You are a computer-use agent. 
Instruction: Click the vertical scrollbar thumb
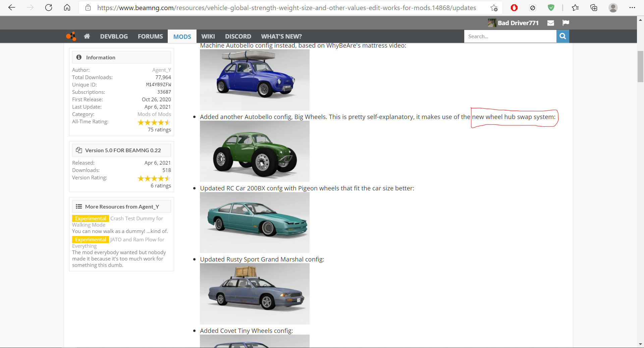coord(640,66)
